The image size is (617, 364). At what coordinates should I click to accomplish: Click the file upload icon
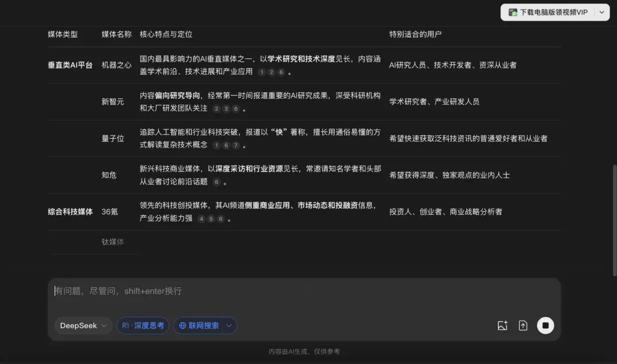(523, 325)
